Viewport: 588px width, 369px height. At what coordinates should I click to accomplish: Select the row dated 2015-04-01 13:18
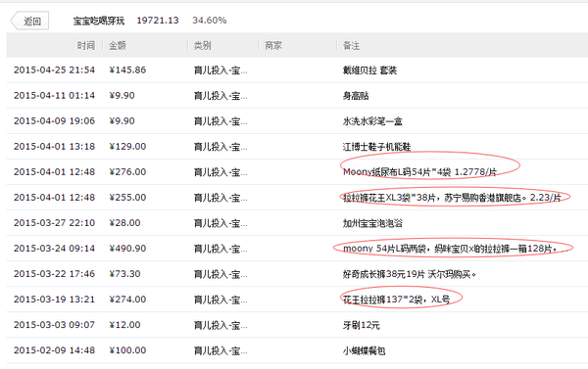297,147
